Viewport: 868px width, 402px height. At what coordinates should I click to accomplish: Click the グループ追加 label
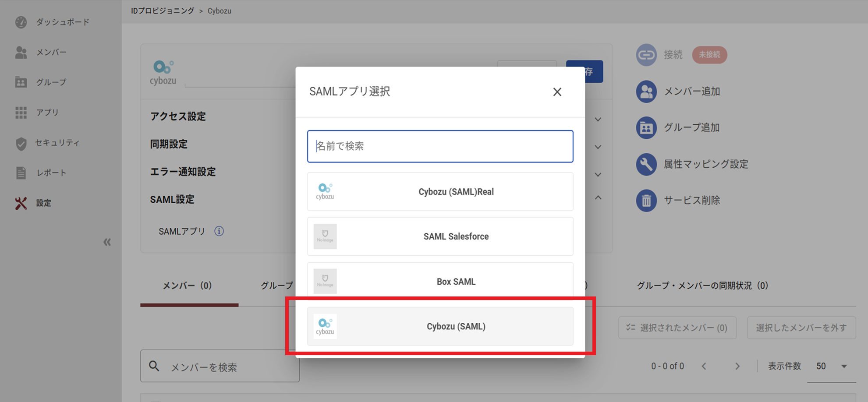pos(692,127)
